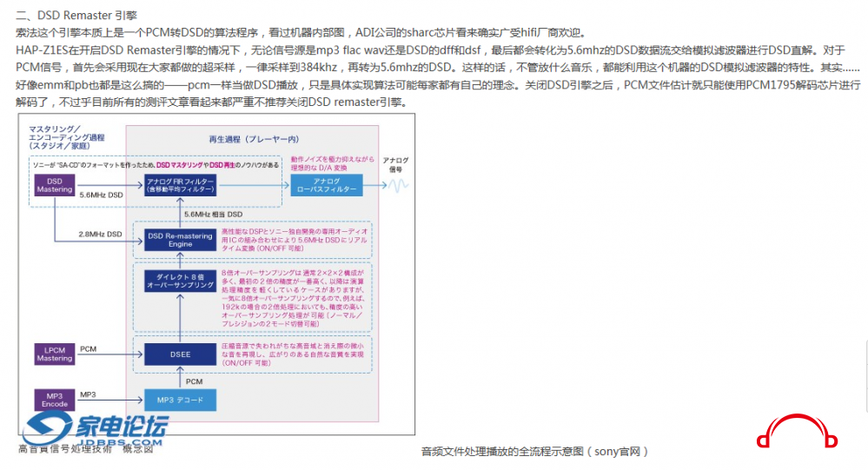Click the line starting "索法这个引擎本质上是一个PCM转DSD"
The image size is (868, 470).
click(x=301, y=33)
